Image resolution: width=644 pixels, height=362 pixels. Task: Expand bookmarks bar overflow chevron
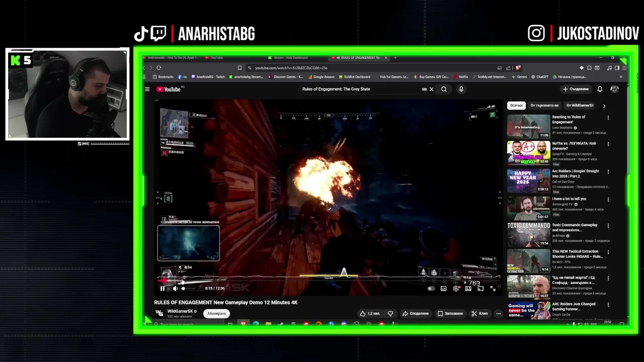click(x=621, y=77)
